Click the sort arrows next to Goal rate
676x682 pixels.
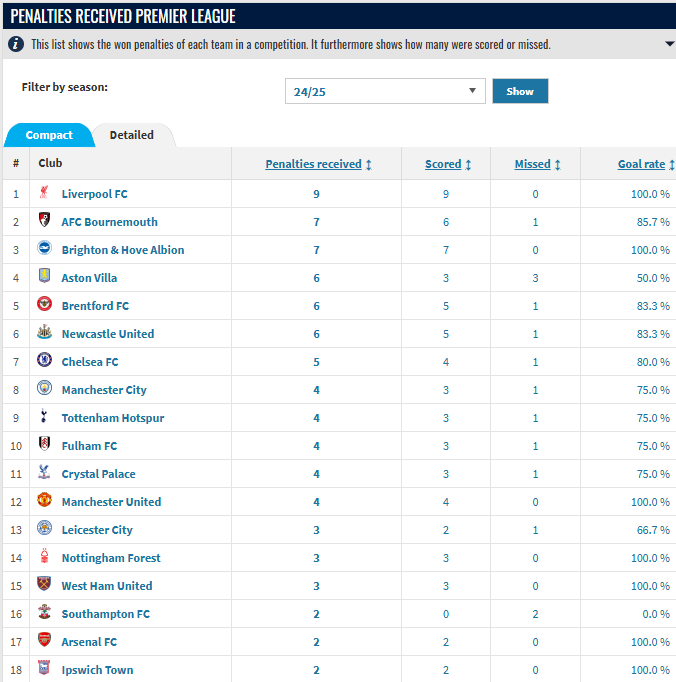tap(672, 164)
